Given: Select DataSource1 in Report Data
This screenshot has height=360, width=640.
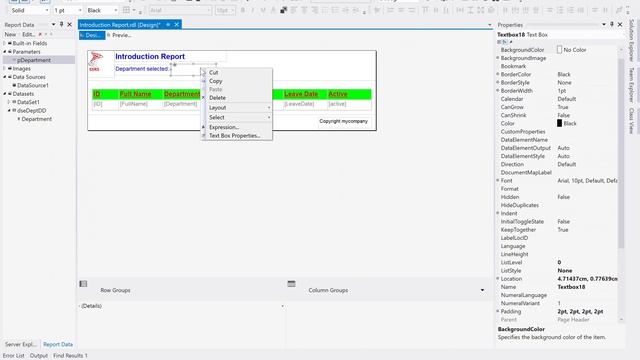Looking at the screenshot, I should [x=33, y=85].
